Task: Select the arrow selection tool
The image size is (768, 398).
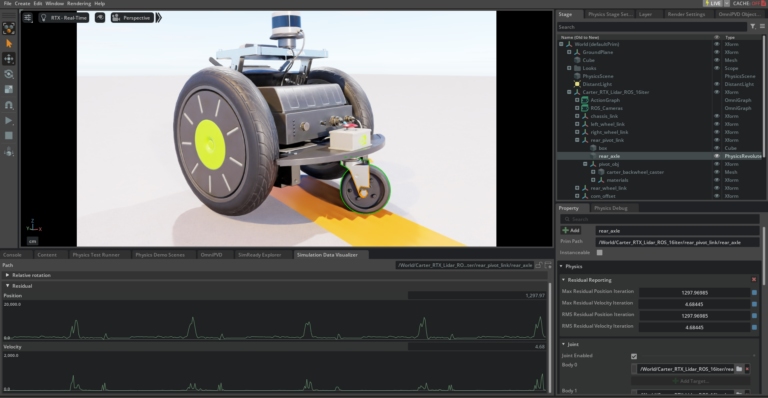Action: [8, 44]
